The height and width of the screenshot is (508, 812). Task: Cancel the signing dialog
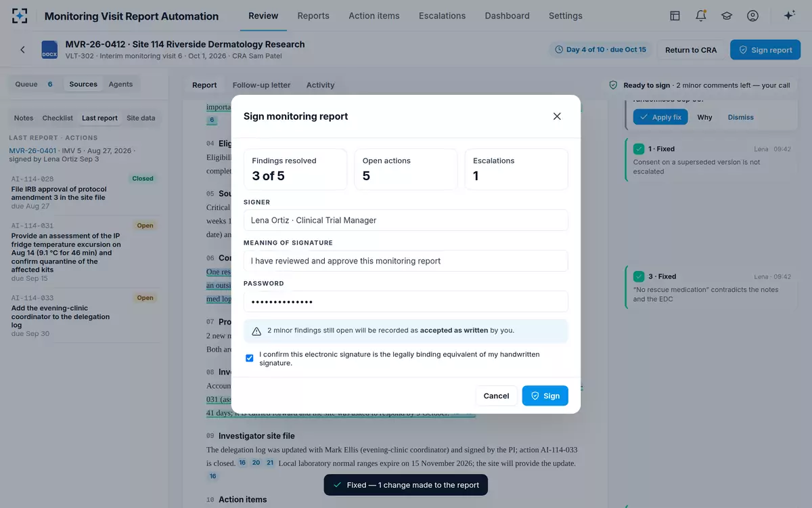tap(496, 396)
